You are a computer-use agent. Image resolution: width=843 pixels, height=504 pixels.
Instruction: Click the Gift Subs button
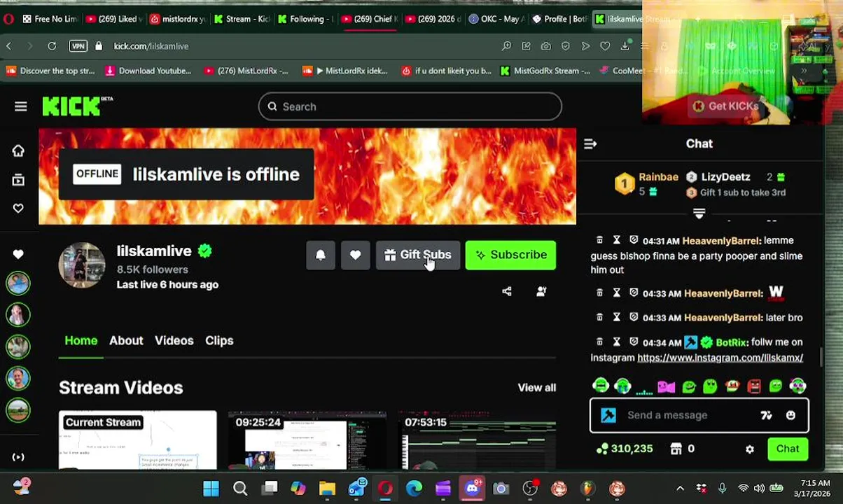[418, 255]
